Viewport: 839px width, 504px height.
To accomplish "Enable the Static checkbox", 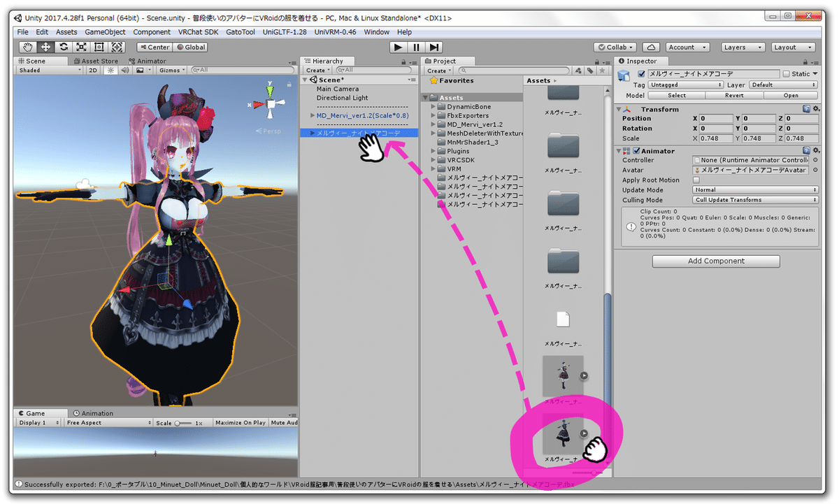I will tap(786, 74).
